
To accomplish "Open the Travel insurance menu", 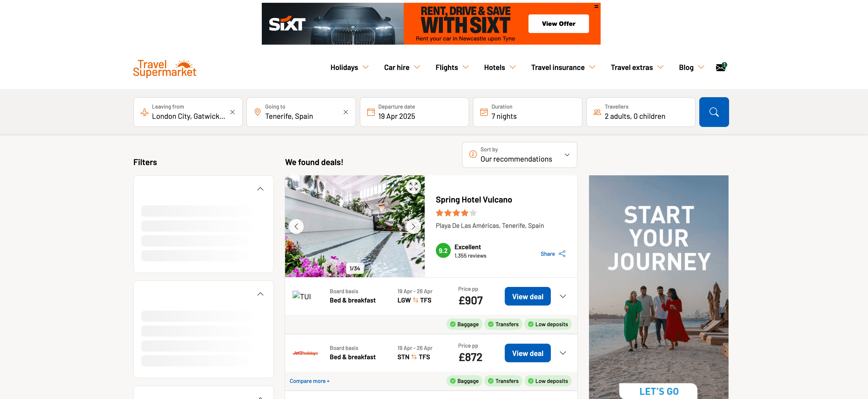I will (562, 67).
